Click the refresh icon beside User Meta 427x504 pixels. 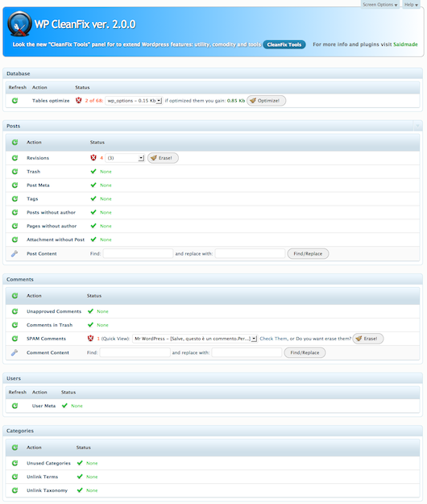pos(15,406)
